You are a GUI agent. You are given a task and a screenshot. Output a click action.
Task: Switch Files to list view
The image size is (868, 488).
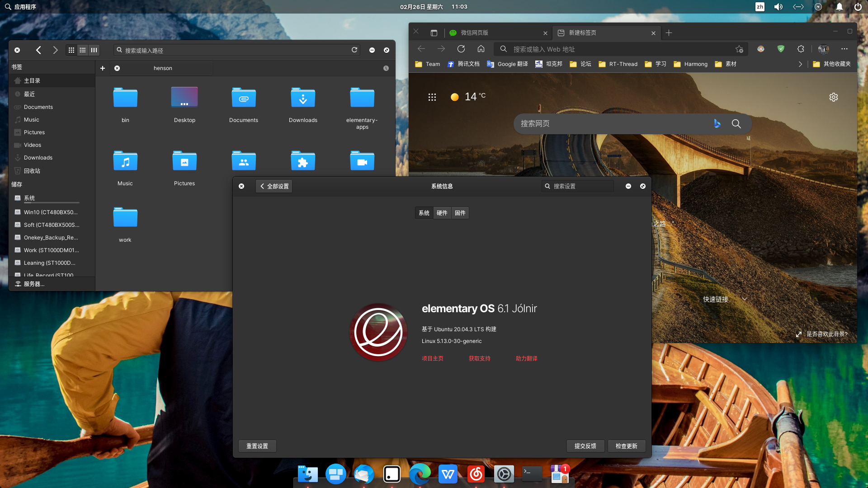pyautogui.click(x=82, y=50)
